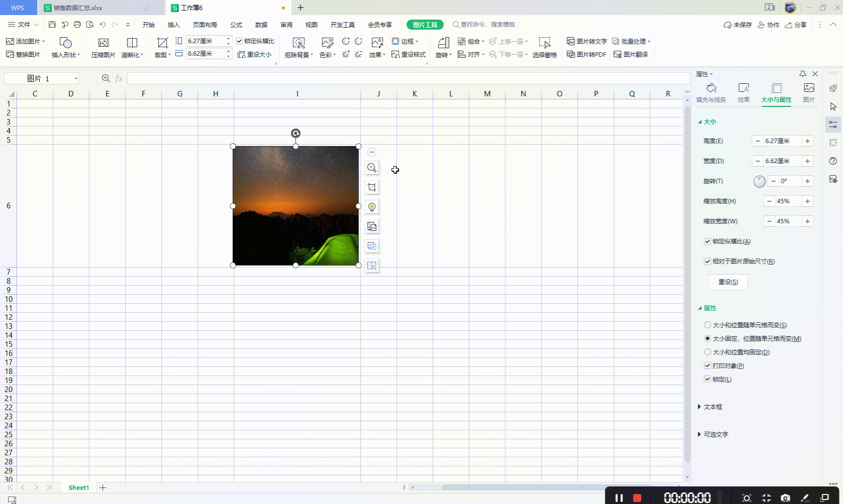Open the Home (开始) ribbon tab
The image size is (843, 504).
coord(149,25)
